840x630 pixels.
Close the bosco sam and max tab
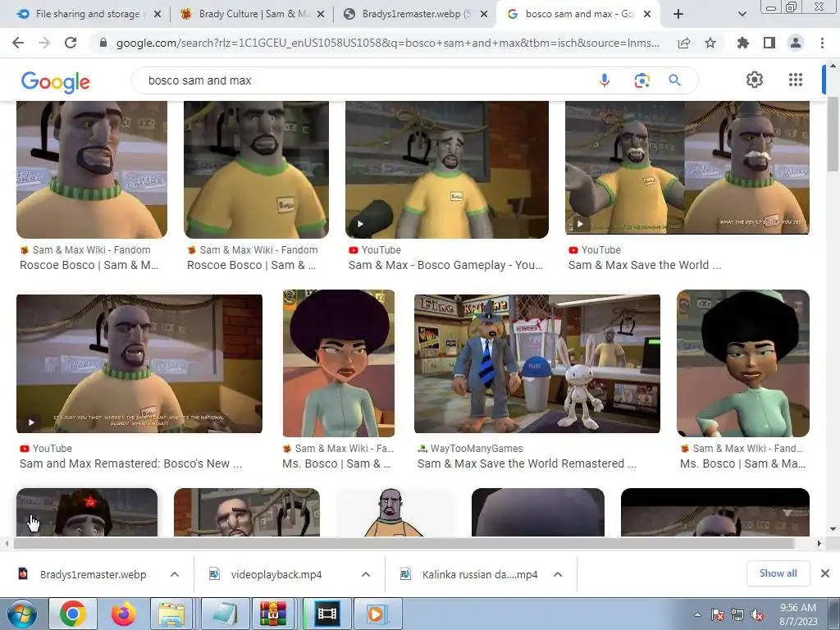[x=647, y=15]
